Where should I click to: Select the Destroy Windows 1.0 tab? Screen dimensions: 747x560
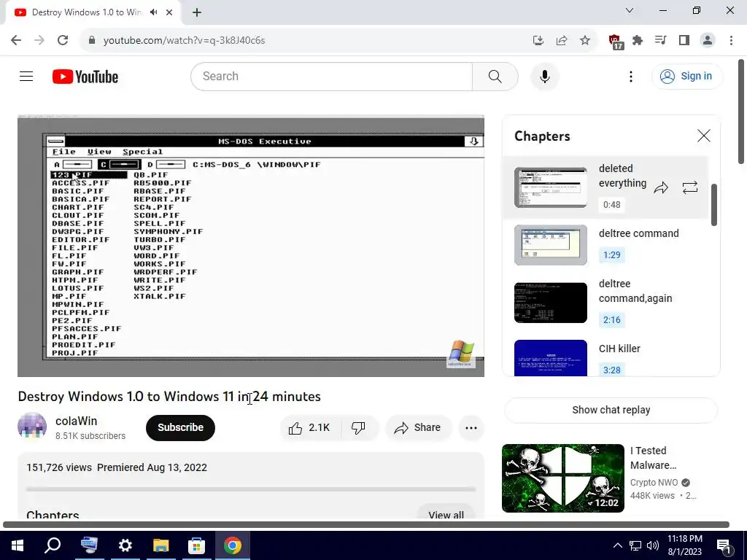[x=86, y=12]
